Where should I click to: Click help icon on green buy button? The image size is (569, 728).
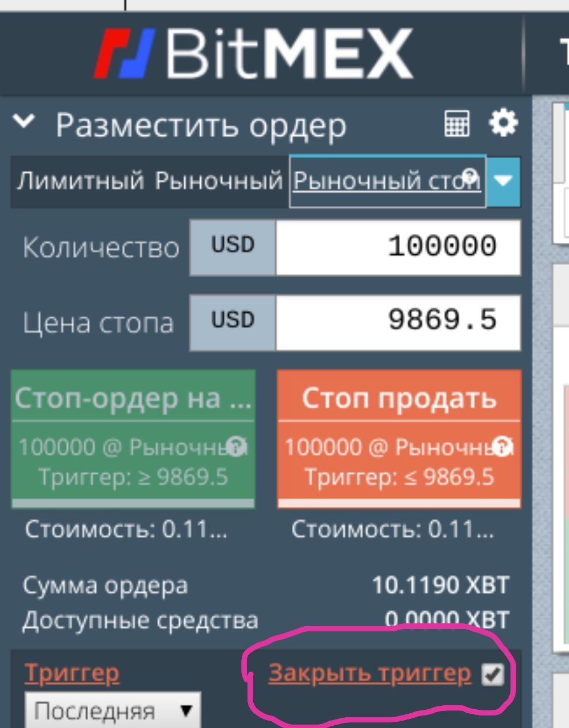pos(236,445)
